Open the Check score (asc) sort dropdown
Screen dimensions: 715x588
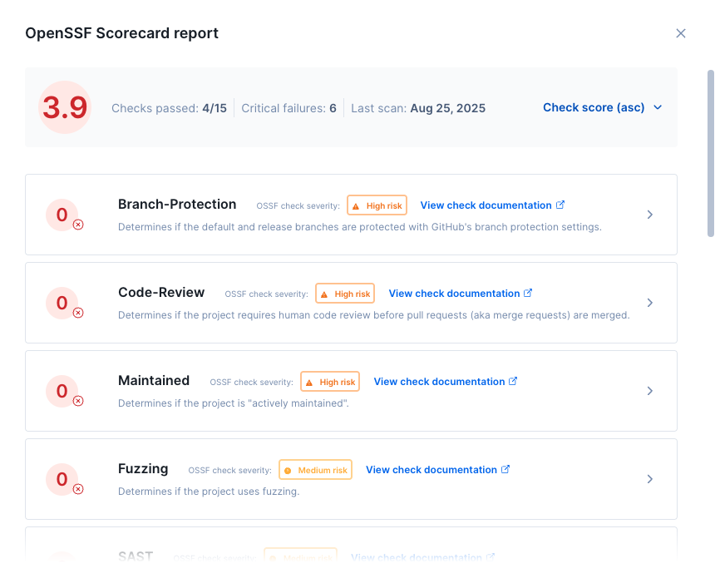pyautogui.click(x=594, y=107)
